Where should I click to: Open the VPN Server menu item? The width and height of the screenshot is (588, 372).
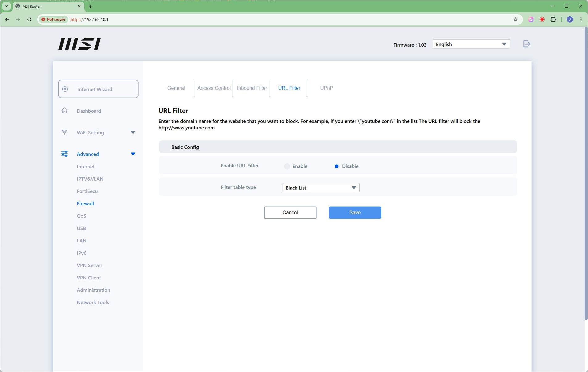pyautogui.click(x=89, y=265)
